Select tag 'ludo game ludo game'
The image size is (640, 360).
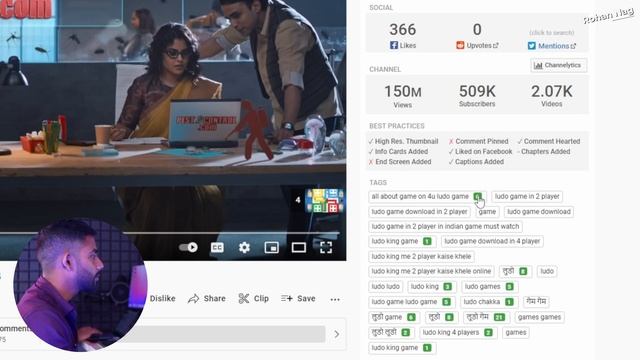411,302
